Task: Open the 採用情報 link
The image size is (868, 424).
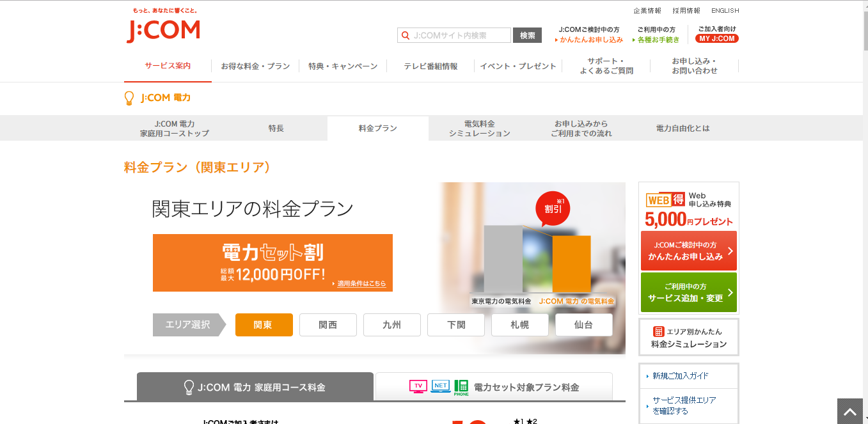Action: click(x=686, y=11)
